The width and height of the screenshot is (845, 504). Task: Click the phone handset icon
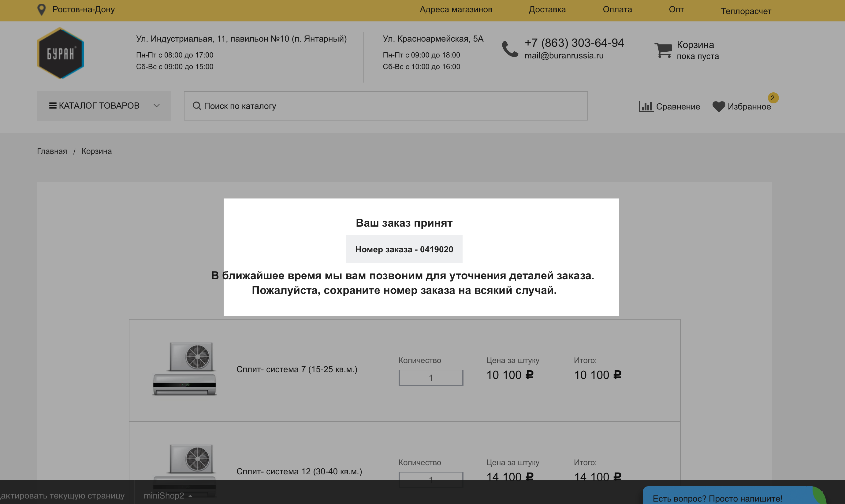[x=510, y=49]
